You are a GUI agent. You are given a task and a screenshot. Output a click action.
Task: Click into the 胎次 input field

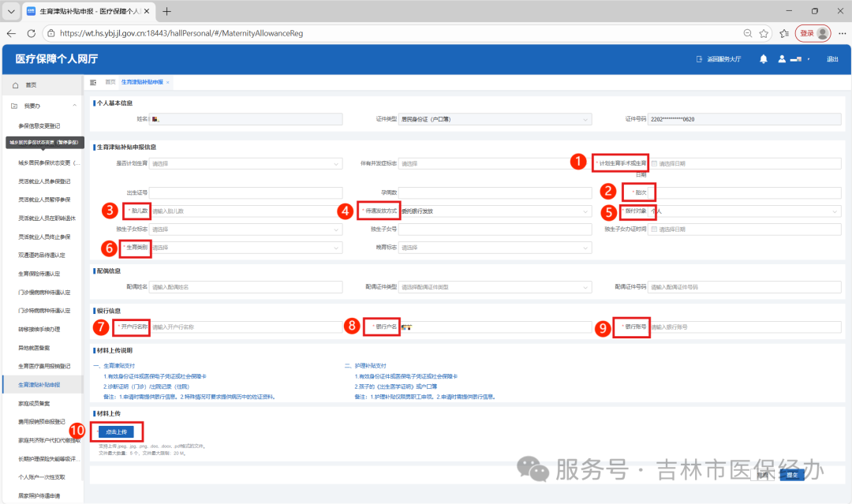click(x=745, y=192)
